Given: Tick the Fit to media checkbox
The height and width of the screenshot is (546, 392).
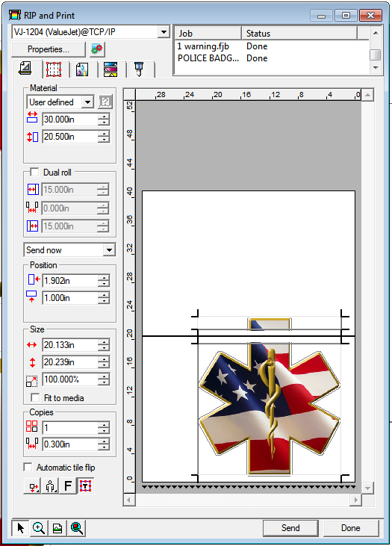Looking at the screenshot, I should pyautogui.click(x=35, y=397).
